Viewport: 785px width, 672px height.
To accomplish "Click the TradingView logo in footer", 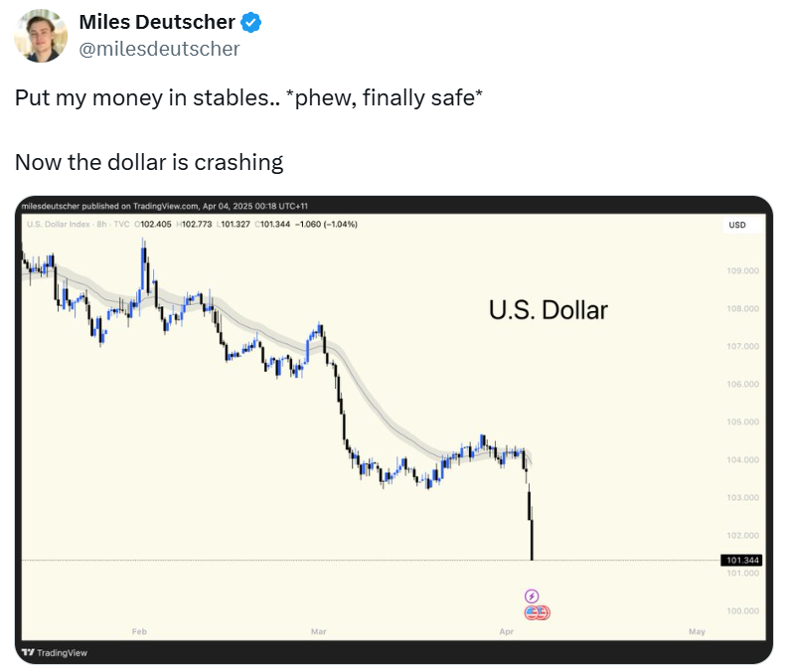I will tap(55, 652).
